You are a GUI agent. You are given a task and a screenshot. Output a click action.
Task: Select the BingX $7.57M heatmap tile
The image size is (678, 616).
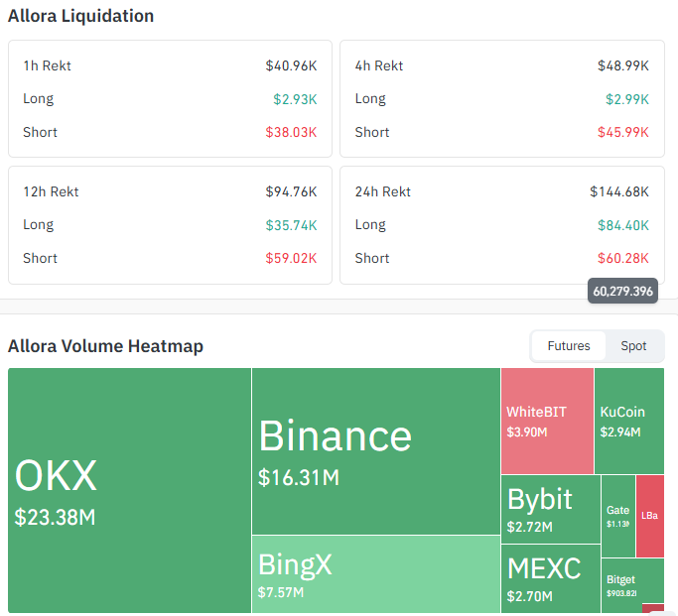(376, 574)
